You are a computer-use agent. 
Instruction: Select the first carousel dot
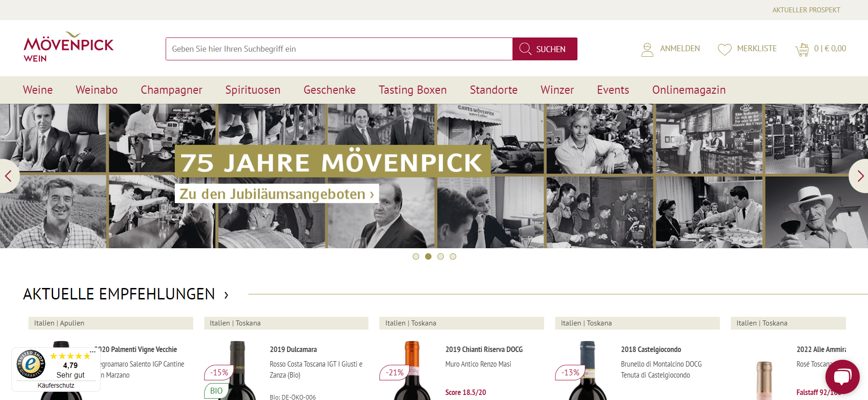415,256
